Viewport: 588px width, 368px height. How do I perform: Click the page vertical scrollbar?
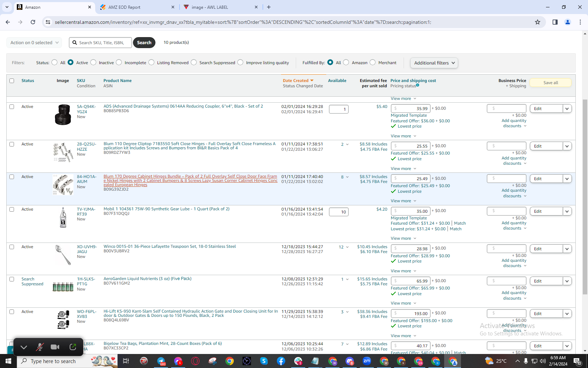585,196
